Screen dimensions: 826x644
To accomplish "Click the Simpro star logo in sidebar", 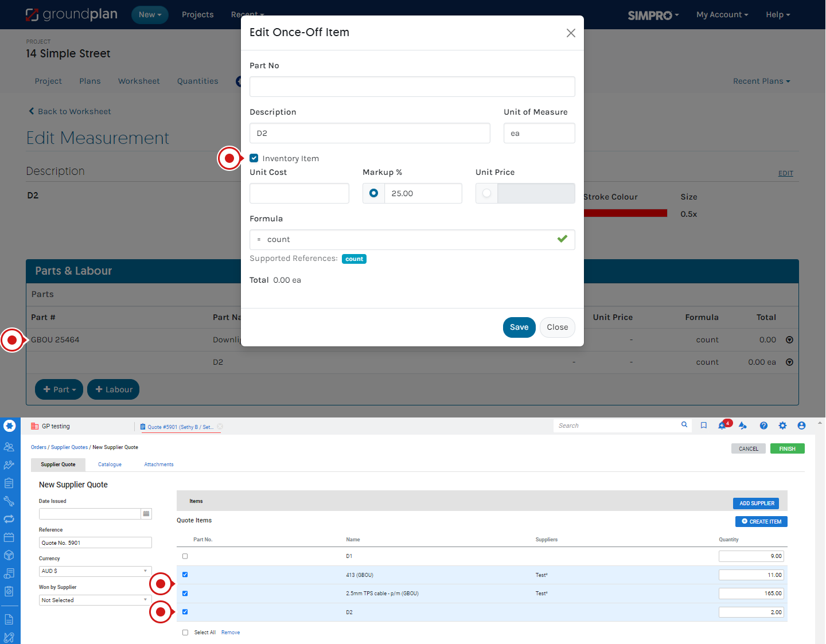I will point(9,426).
